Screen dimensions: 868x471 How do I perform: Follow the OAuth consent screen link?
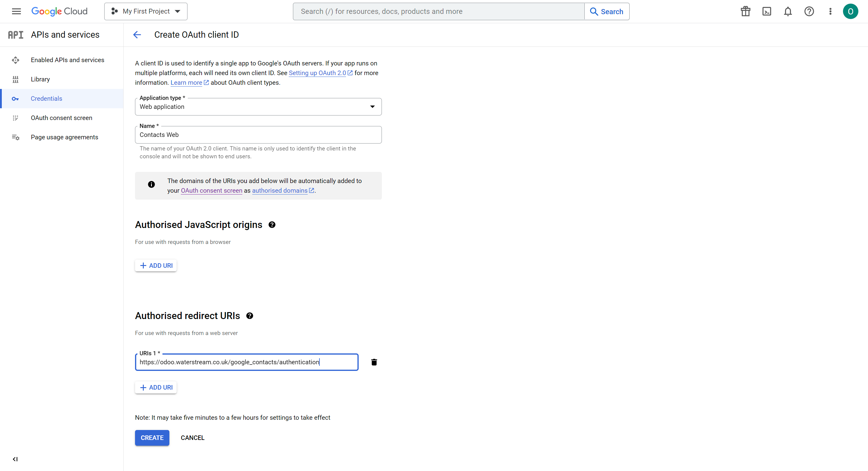click(212, 191)
